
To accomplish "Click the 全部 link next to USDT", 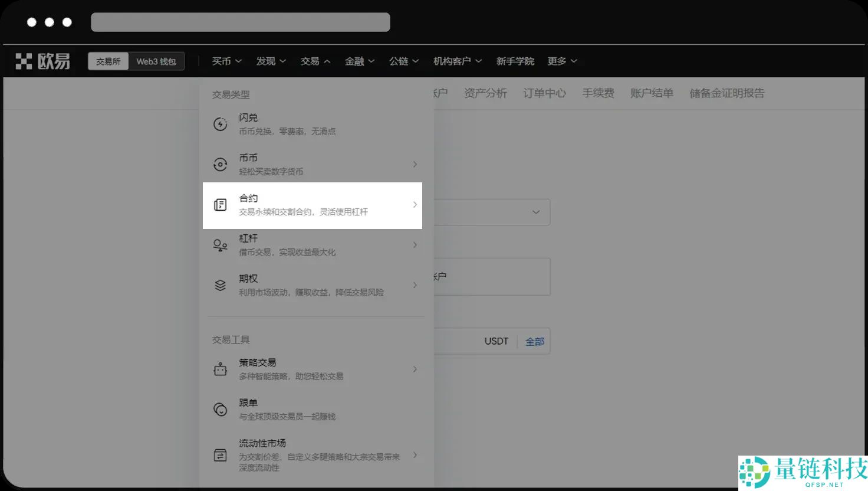I will coord(534,341).
